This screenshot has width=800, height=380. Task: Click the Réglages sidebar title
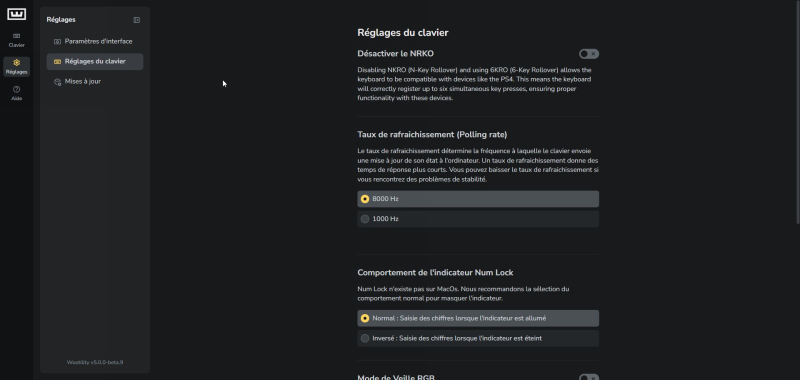[x=61, y=20]
